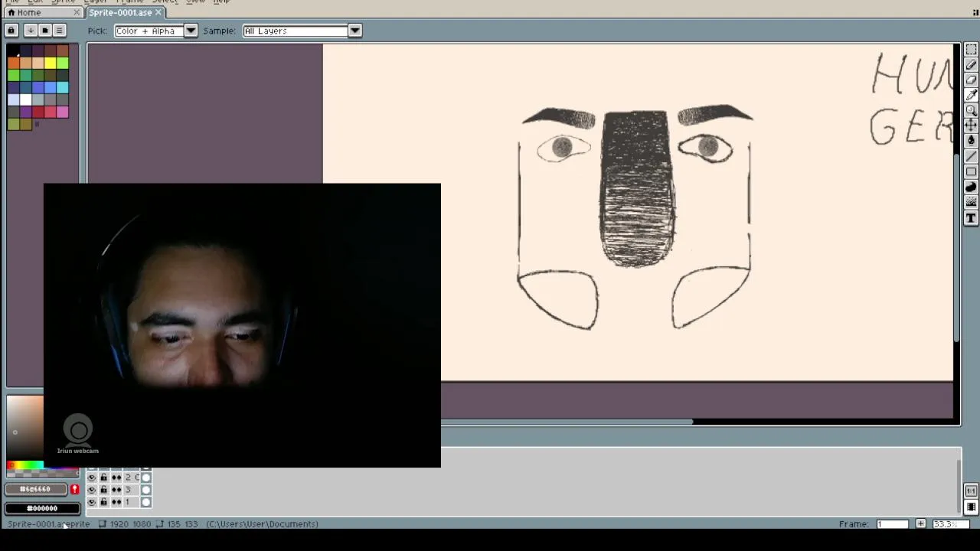Click the add frame plus button
The height and width of the screenshot is (551, 980).
(x=920, y=524)
